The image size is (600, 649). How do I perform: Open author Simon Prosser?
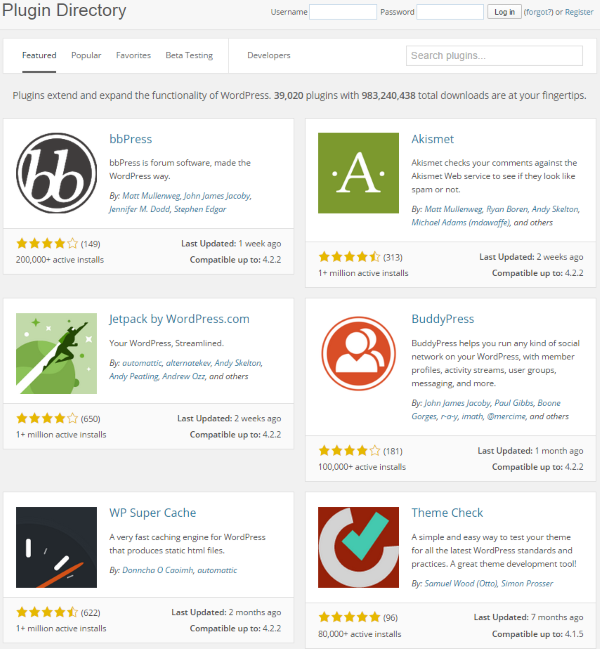527,583
